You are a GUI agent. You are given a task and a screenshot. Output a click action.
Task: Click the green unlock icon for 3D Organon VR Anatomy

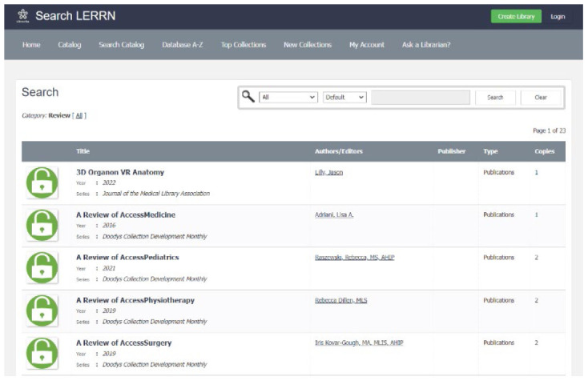42,182
